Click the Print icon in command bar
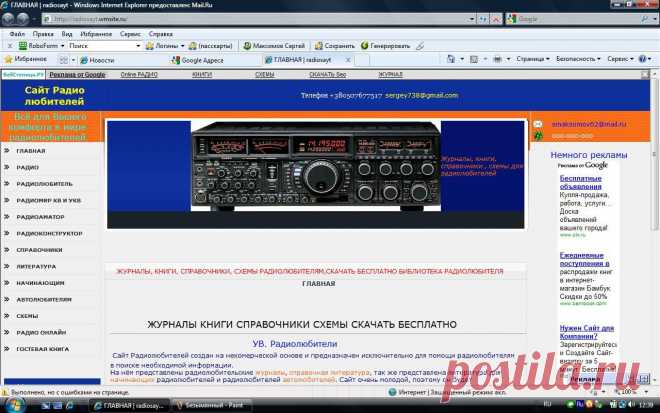Image resolution: width=660 pixels, height=413 pixels. [x=497, y=59]
